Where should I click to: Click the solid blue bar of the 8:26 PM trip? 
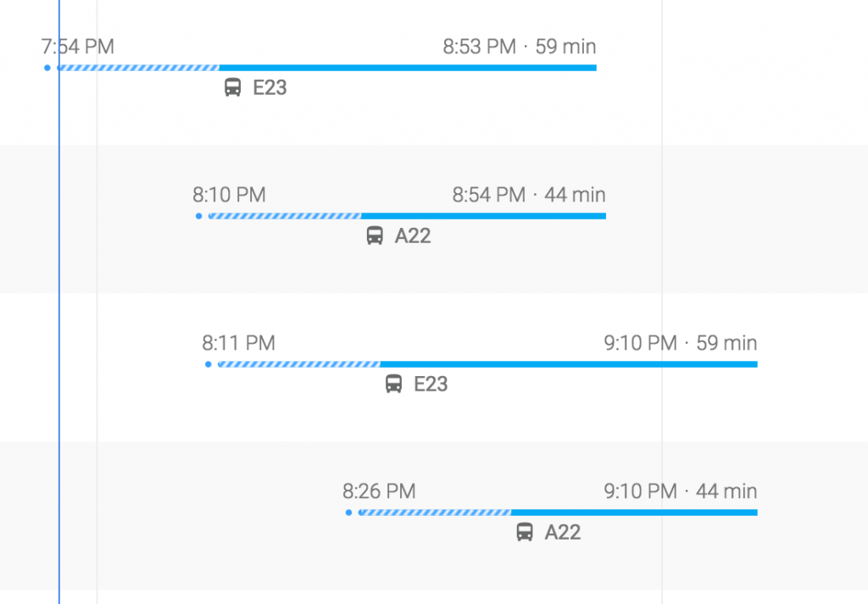pyautogui.click(x=634, y=513)
